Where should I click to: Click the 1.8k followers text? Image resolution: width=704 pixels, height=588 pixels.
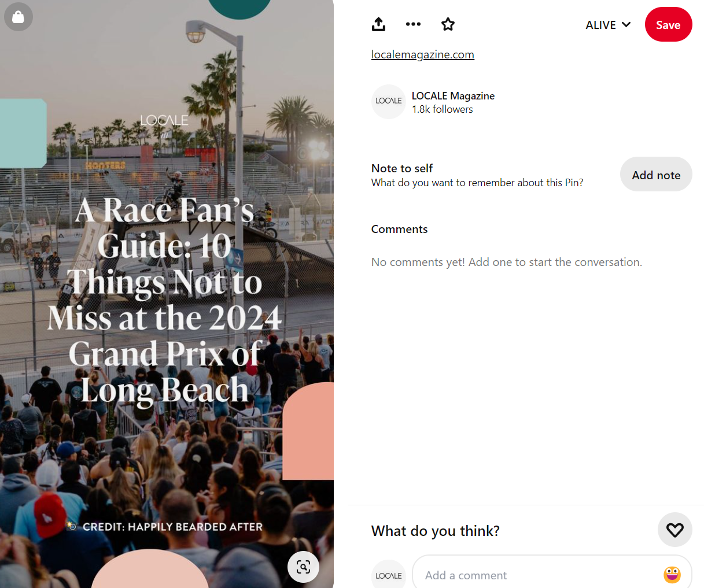442,109
